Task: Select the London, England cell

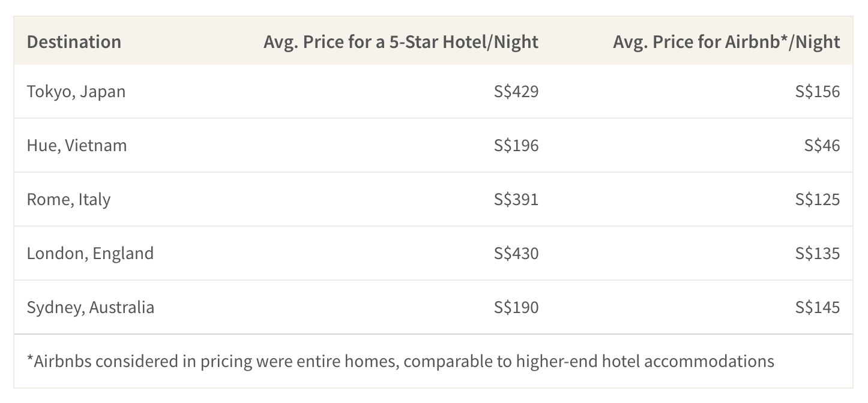Action: click(90, 254)
